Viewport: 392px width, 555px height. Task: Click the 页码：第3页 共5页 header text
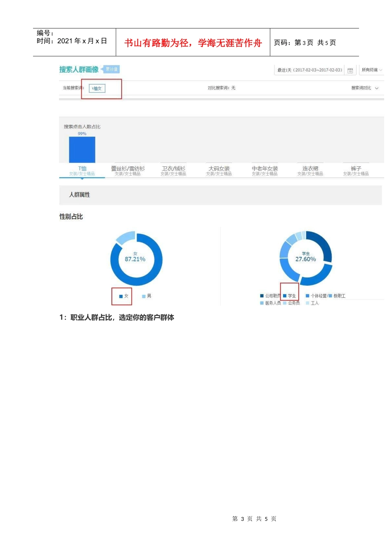305,43
